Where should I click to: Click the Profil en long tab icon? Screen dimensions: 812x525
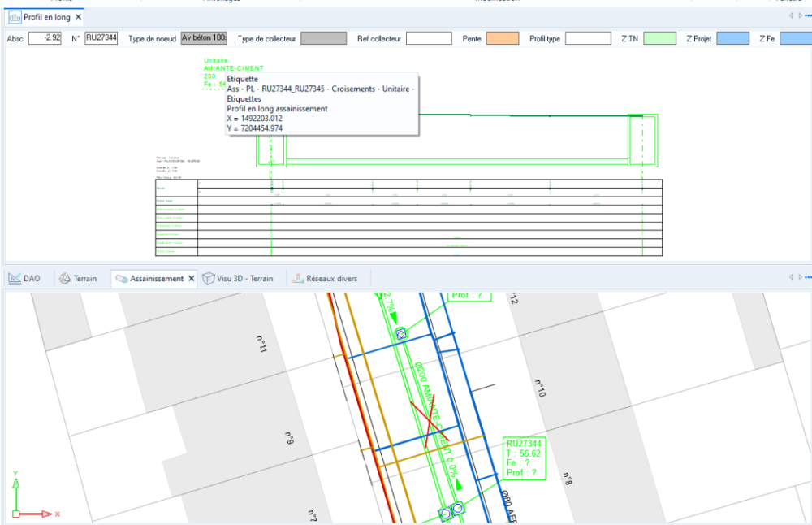pos(15,17)
